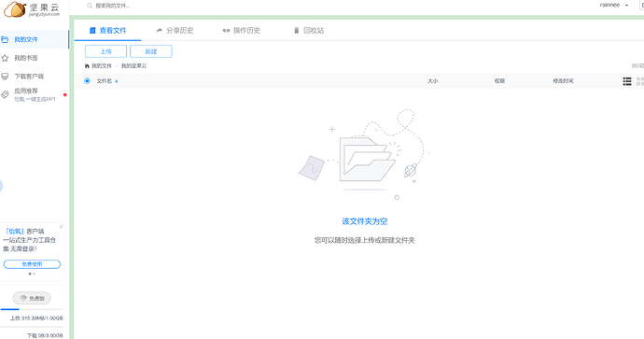644x339 pixels.
Task: Toggle the select-all radio beside 文件名
Action: (87, 81)
